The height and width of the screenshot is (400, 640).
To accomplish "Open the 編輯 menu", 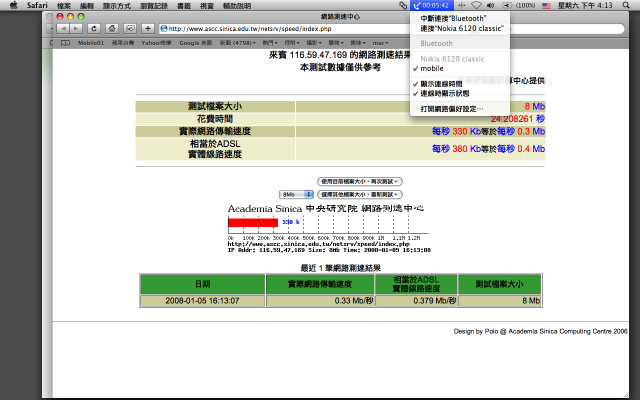I will (87, 6).
